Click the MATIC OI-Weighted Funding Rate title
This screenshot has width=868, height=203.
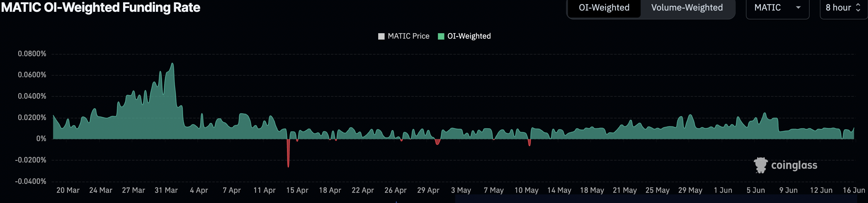coord(100,7)
